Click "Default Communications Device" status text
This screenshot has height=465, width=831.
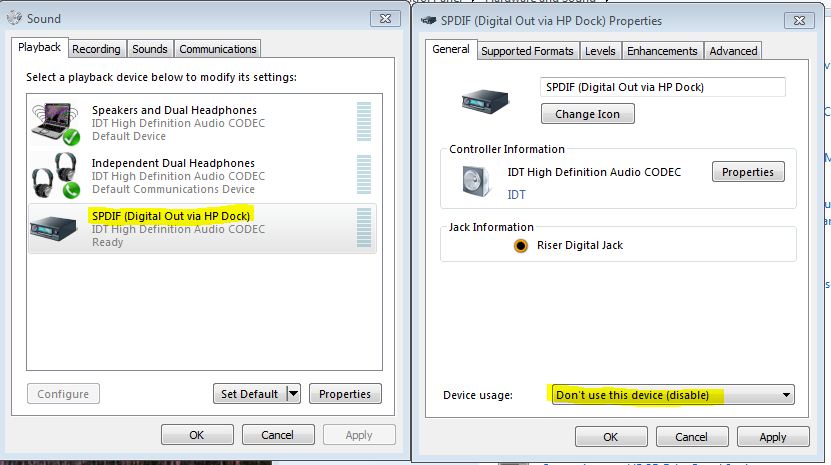pyautogui.click(x=173, y=189)
